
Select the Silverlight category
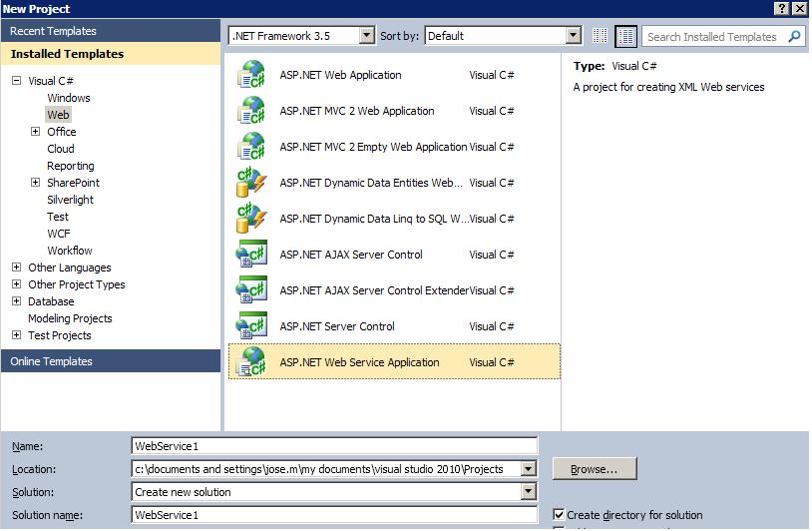pyautogui.click(x=70, y=200)
